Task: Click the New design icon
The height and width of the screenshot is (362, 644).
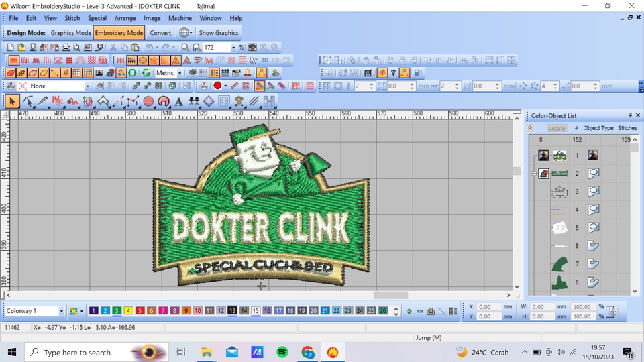Action: (11, 47)
